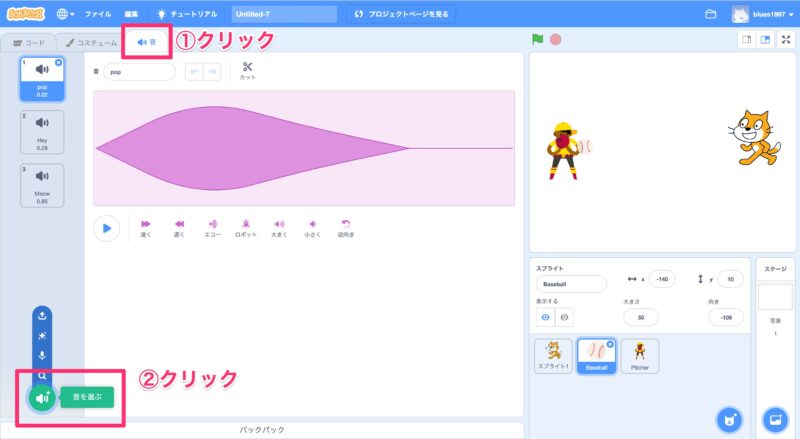
Task: Open the blues1997 account menu
Action: click(x=763, y=15)
